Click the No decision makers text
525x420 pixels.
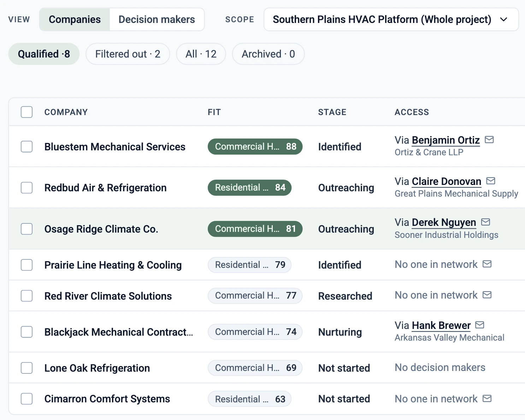pyautogui.click(x=440, y=367)
